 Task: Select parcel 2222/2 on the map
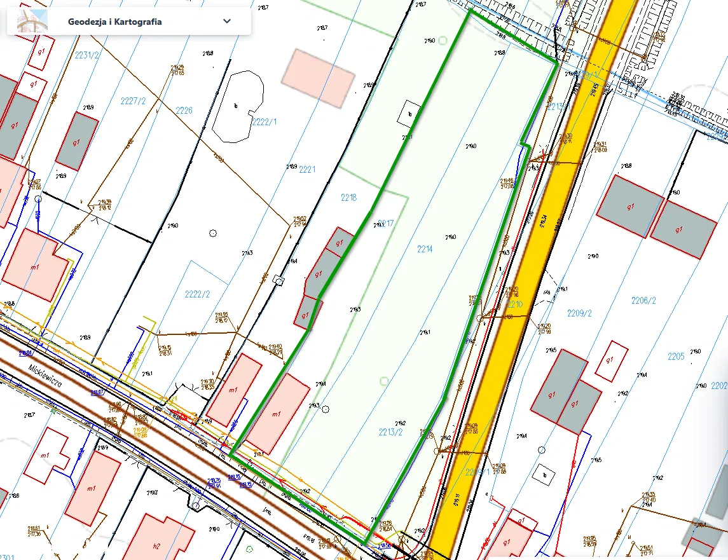[197, 294]
